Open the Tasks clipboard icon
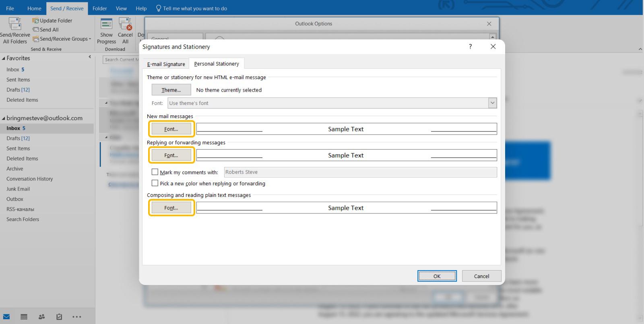This screenshot has width=644, height=324. (x=59, y=317)
